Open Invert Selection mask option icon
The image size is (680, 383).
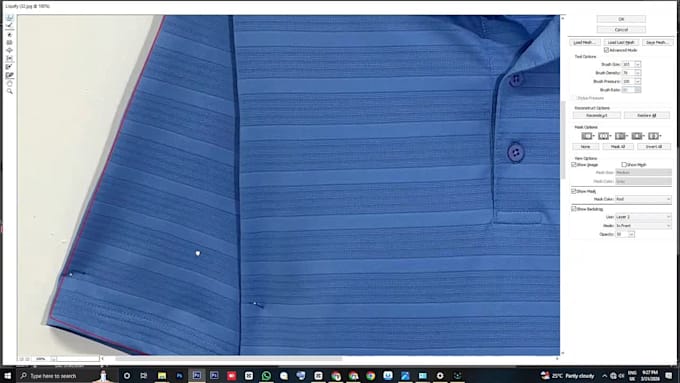[x=654, y=136]
